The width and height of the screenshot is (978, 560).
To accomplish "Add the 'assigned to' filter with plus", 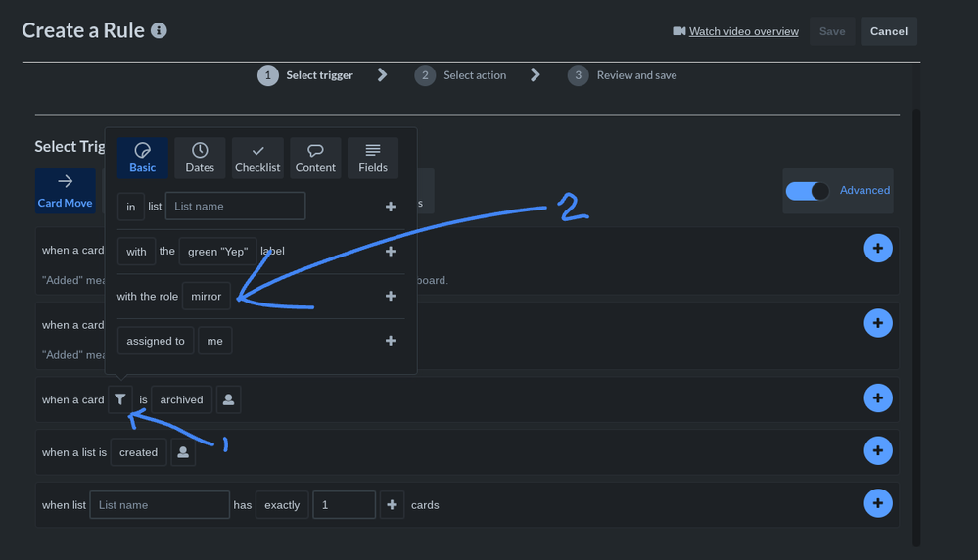I will (391, 341).
